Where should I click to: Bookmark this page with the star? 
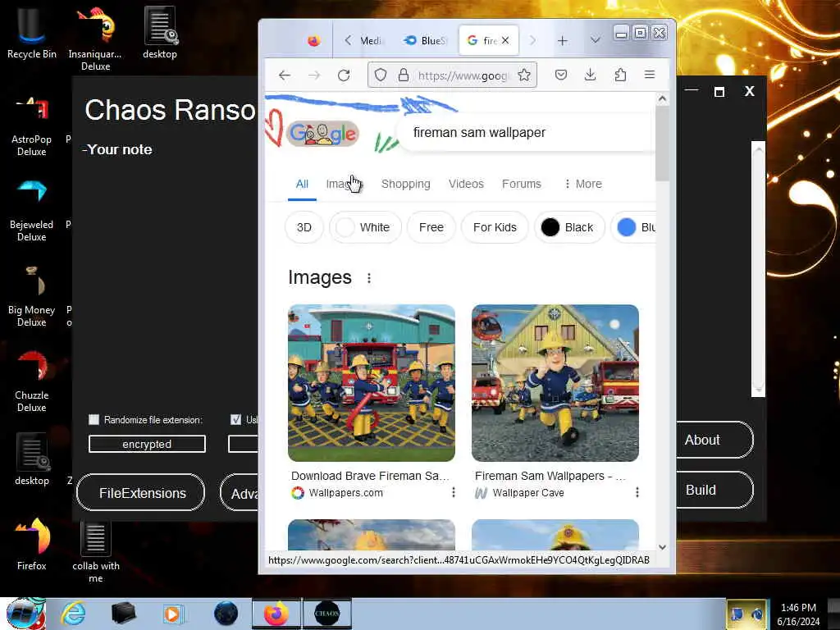point(524,75)
